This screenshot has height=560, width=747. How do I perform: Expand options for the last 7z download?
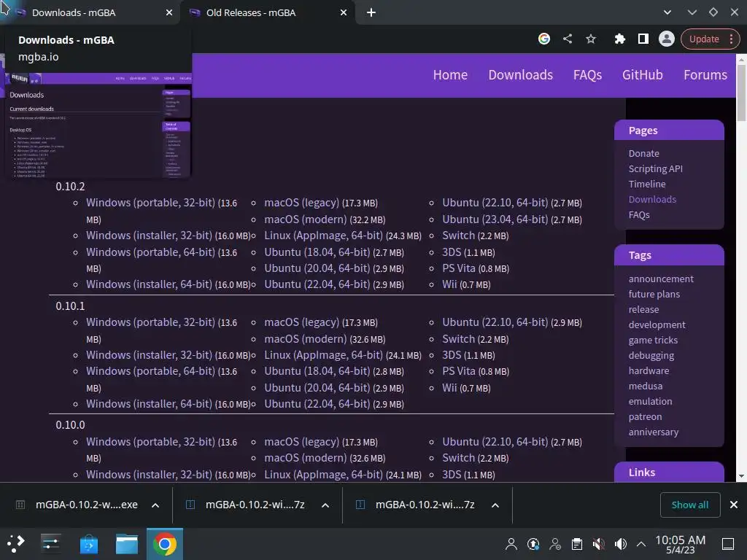495,505
